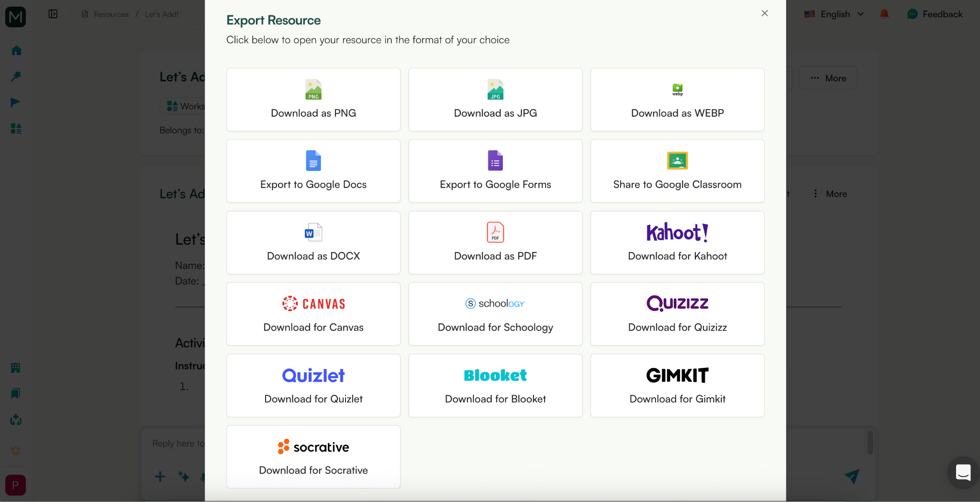Click the Download as PDF card
The image size is (980, 502).
pos(495,243)
